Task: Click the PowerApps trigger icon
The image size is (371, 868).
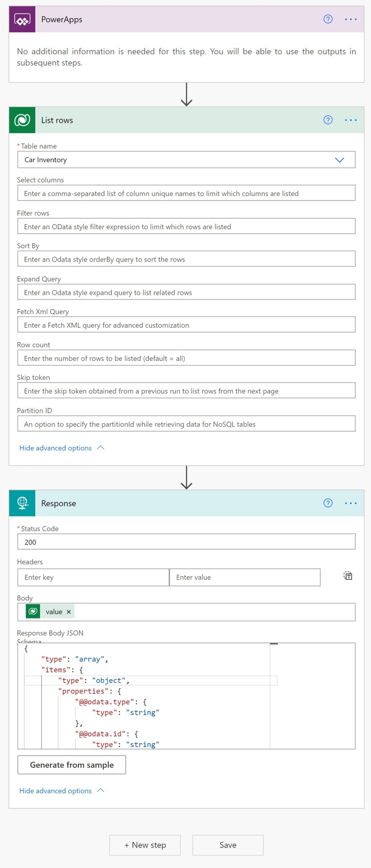Action: (x=22, y=19)
